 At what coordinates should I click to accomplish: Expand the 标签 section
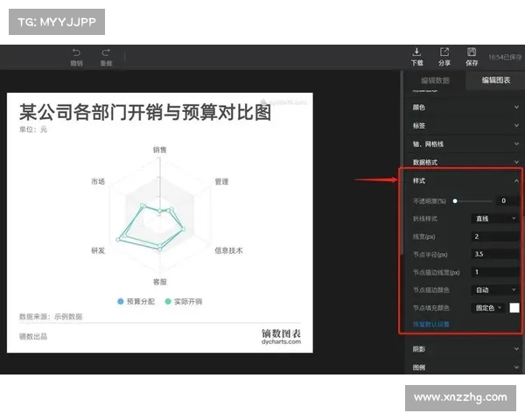(465, 126)
